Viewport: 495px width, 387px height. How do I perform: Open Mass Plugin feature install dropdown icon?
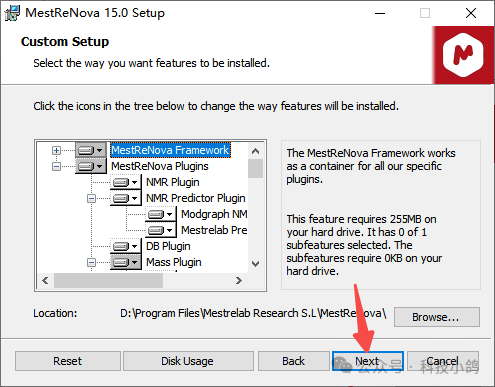[126, 262]
